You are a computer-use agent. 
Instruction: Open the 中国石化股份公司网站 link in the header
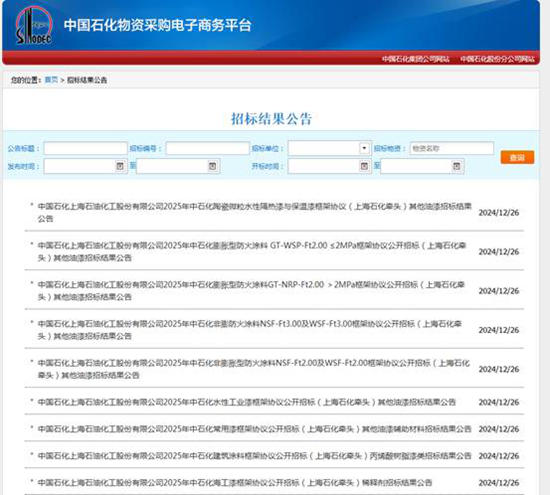click(x=498, y=59)
